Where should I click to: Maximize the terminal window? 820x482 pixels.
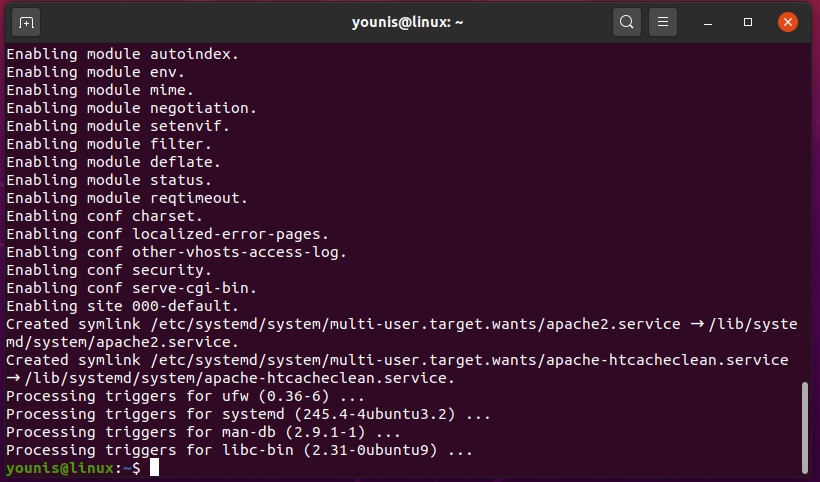(748, 22)
